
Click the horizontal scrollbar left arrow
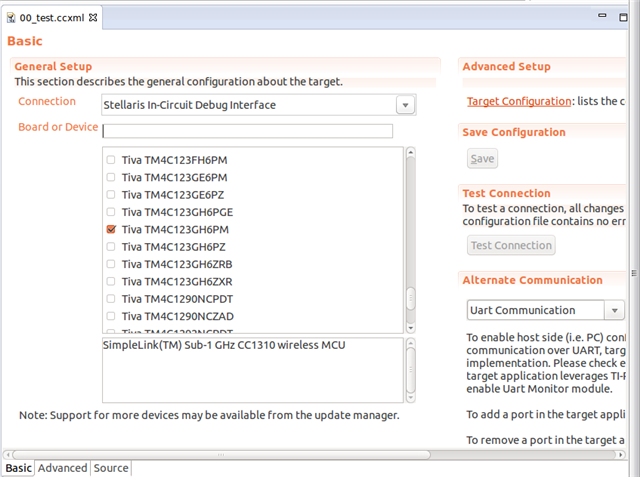[7, 455]
